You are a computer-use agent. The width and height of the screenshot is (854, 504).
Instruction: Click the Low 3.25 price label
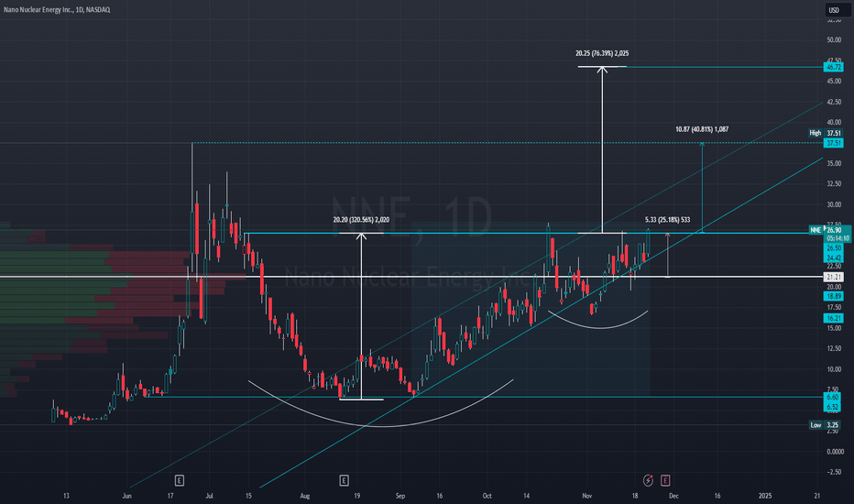[825, 425]
